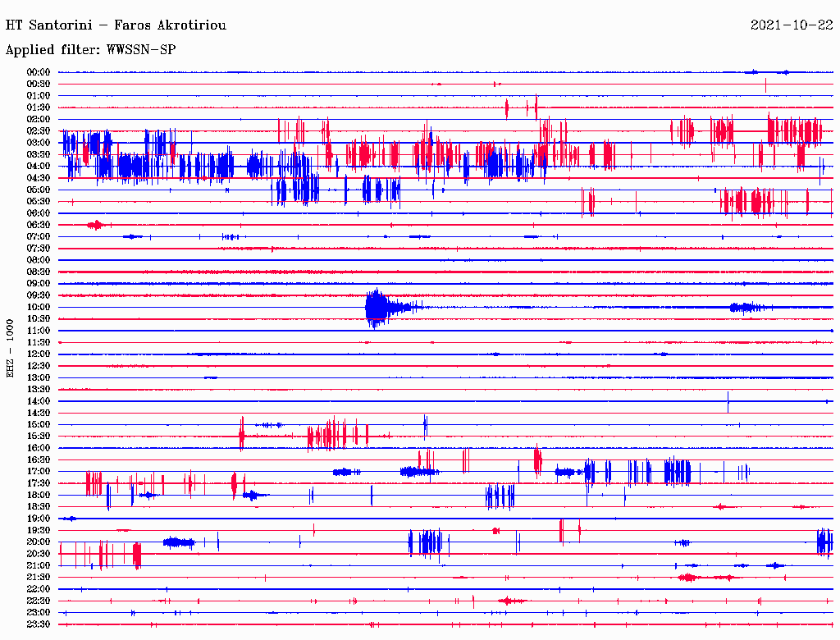Click the 14:00 time label
The image size is (840, 640).
[39, 401]
